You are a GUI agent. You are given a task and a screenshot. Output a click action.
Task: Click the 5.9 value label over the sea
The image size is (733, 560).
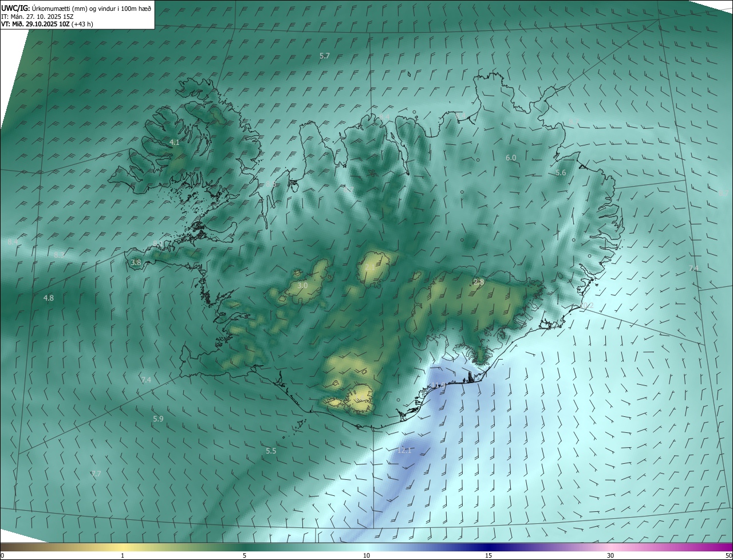(x=158, y=419)
